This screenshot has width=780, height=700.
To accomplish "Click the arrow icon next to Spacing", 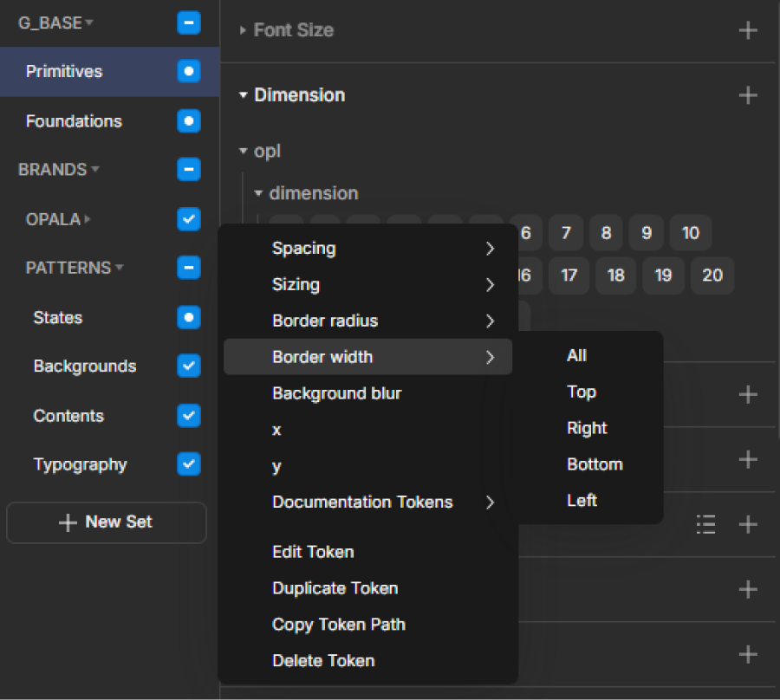I will click(490, 249).
